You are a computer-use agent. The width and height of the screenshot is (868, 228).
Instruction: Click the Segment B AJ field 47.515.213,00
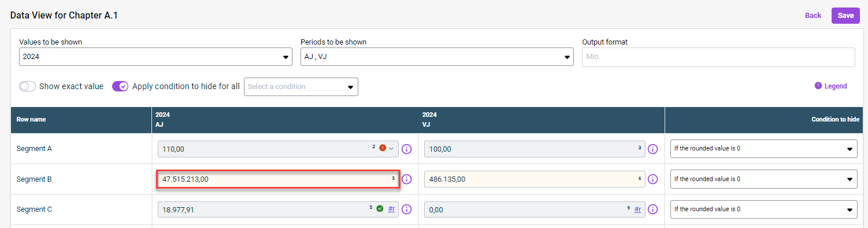[279, 179]
